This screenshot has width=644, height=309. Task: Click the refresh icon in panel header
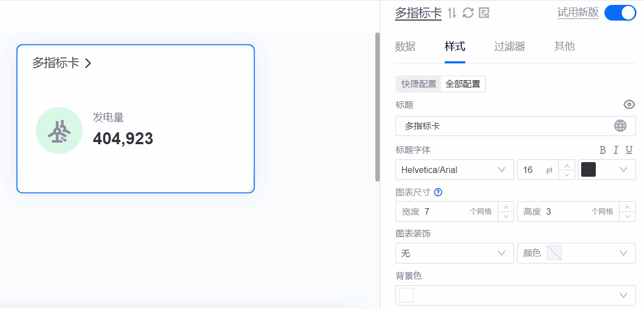pos(469,13)
